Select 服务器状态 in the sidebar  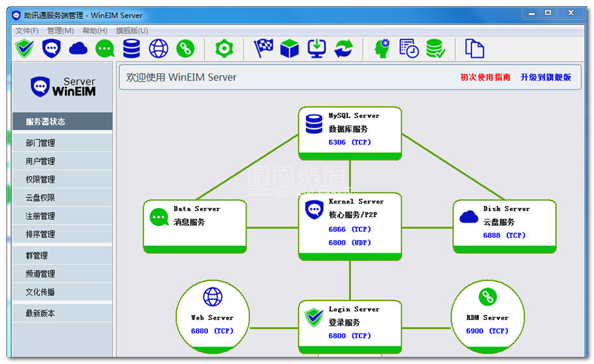(x=62, y=122)
